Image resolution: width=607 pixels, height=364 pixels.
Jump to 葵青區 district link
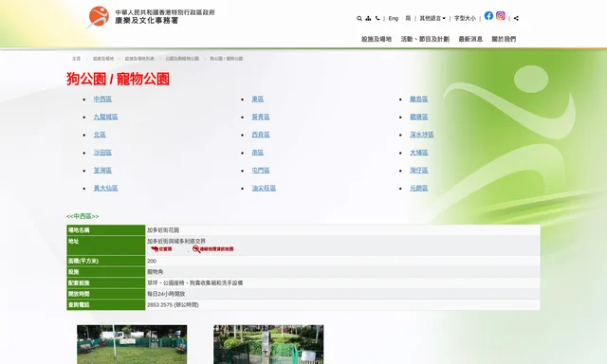(x=261, y=117)
